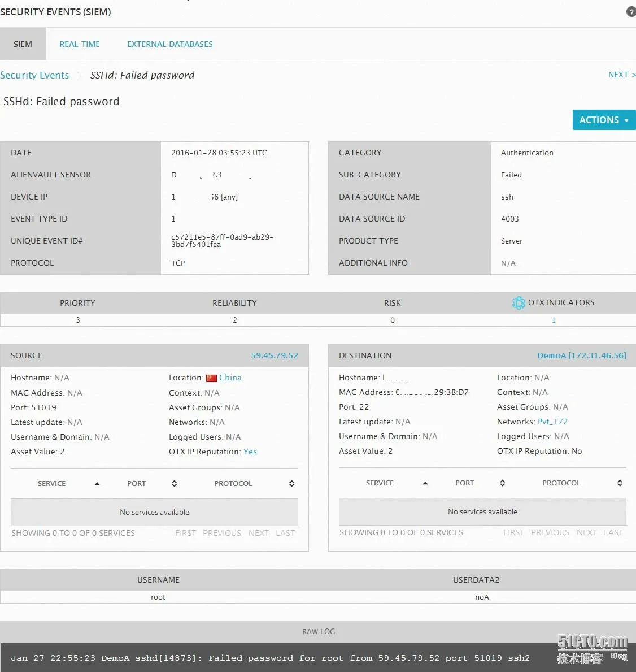
Task: Open source IP 59.45.79.52 link
Action: coord(275,355)
